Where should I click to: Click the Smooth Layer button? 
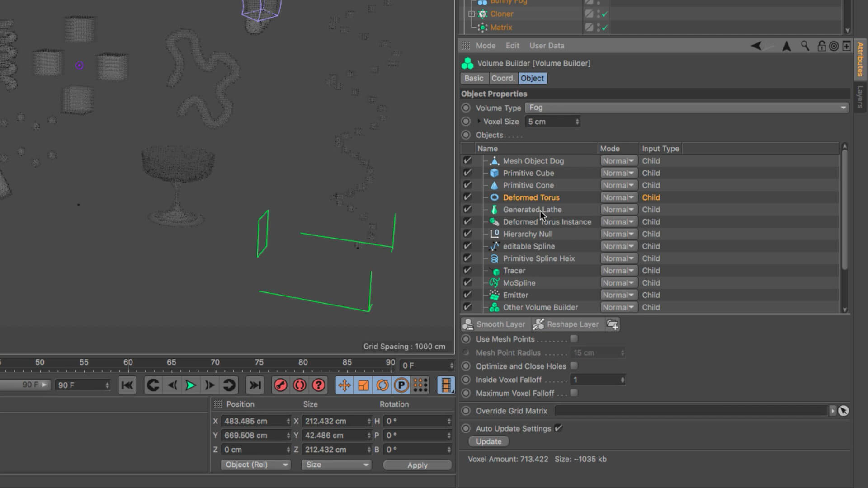(495, 324)
